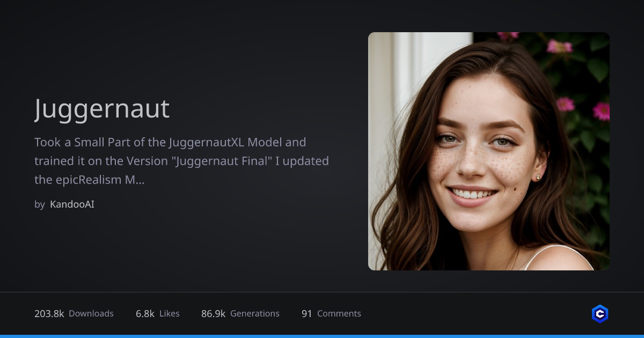644x338 pixels.
Task: Click the 91 comments number
Action: point(306,314)
